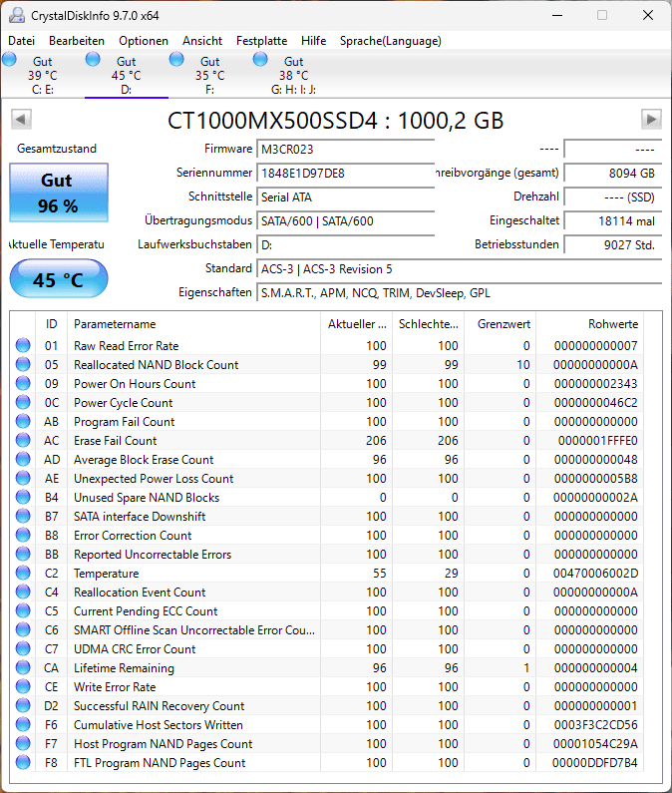Click status icon of Cumulative Host Sectors Written

(23, 725)
